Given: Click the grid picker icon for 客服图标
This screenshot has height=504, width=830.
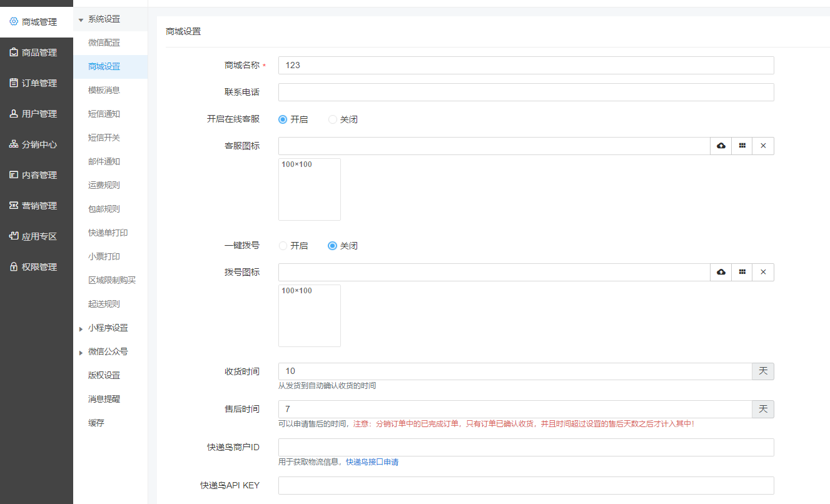Looking at the screenshot, I should 742,146.
